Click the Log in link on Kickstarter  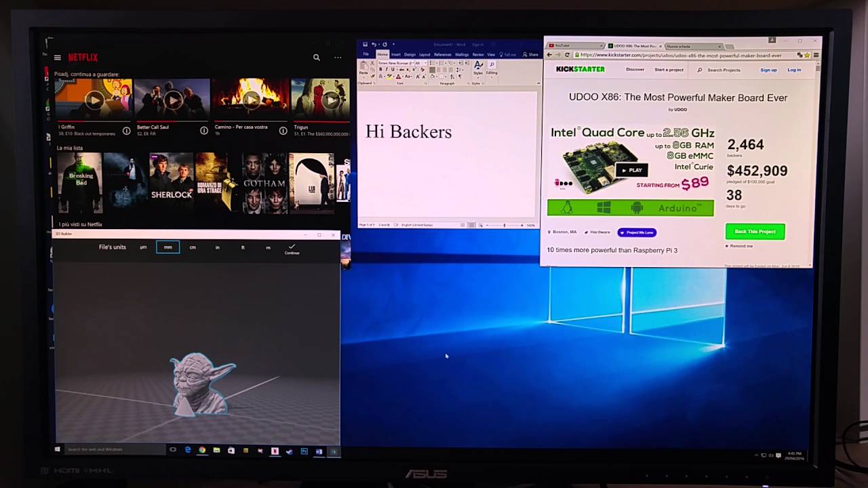point(794,70)
